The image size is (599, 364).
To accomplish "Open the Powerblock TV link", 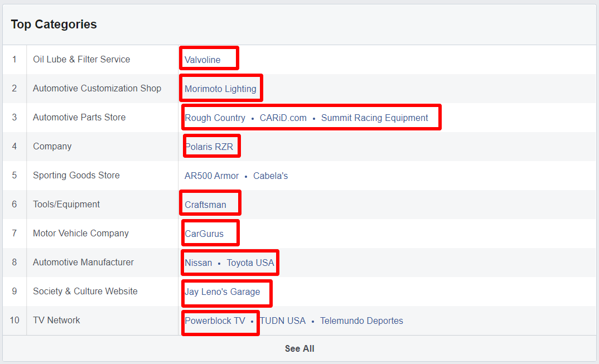I will click(x=215, y=321).
